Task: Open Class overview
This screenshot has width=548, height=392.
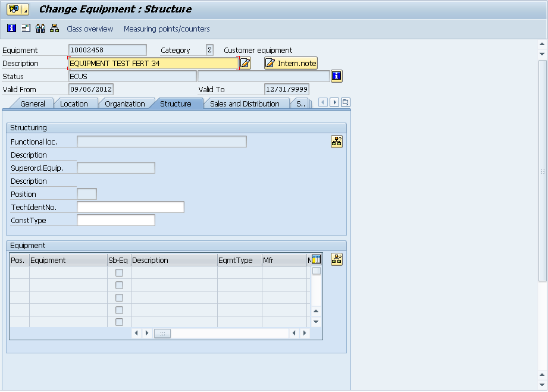Action: (x=90, y=29)
